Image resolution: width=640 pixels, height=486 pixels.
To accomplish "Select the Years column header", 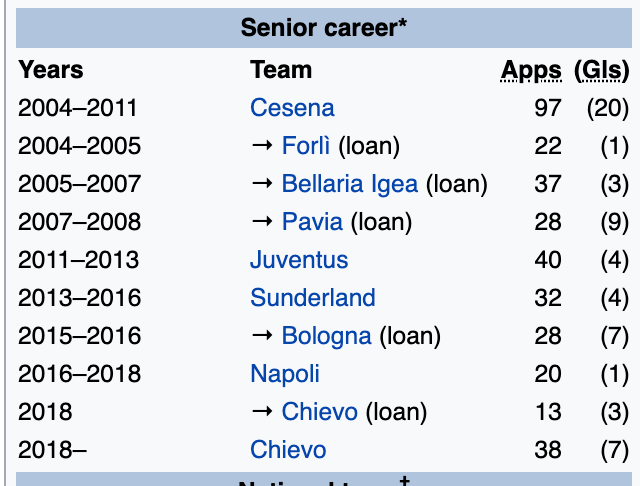I will pos(51,70).
